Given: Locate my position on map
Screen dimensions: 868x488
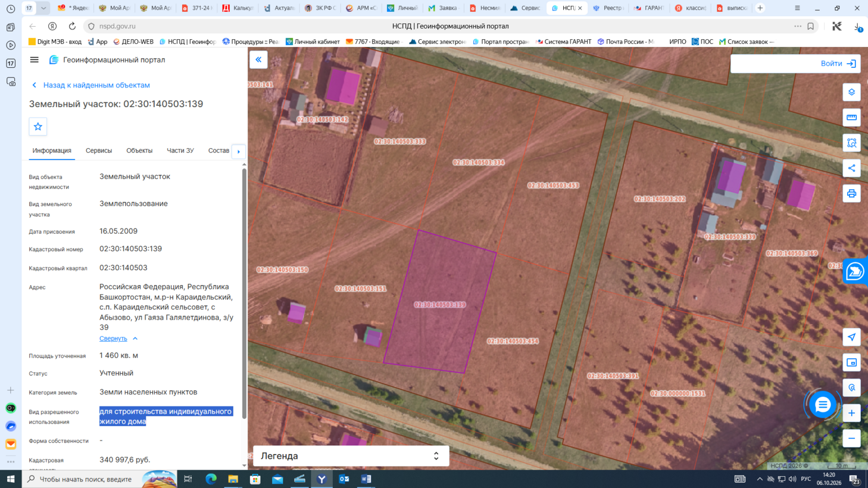Looking at the screenshot, I should click(851, 337).
